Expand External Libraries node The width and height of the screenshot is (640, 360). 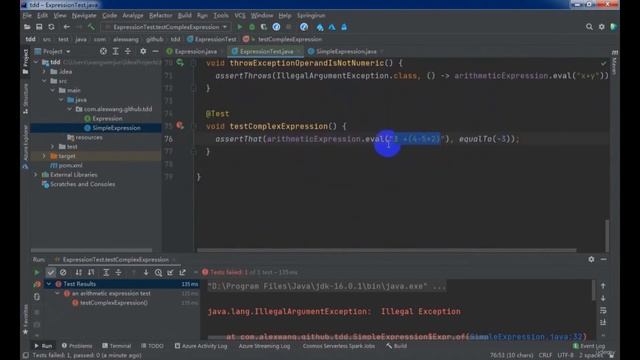click(x=36, y=175)
